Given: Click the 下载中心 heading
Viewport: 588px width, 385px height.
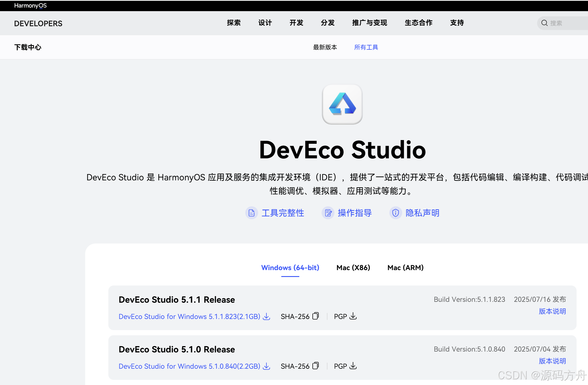Looking at the screenshot, I should 28,47.
